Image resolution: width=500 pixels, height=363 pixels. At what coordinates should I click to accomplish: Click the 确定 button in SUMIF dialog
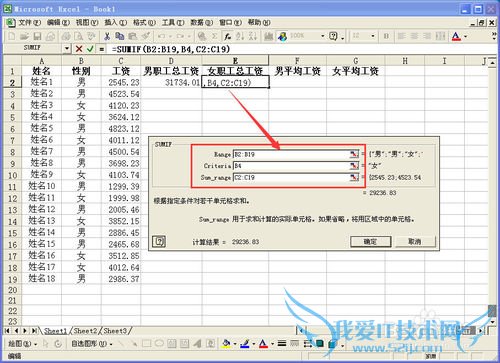tap(370, 241)
